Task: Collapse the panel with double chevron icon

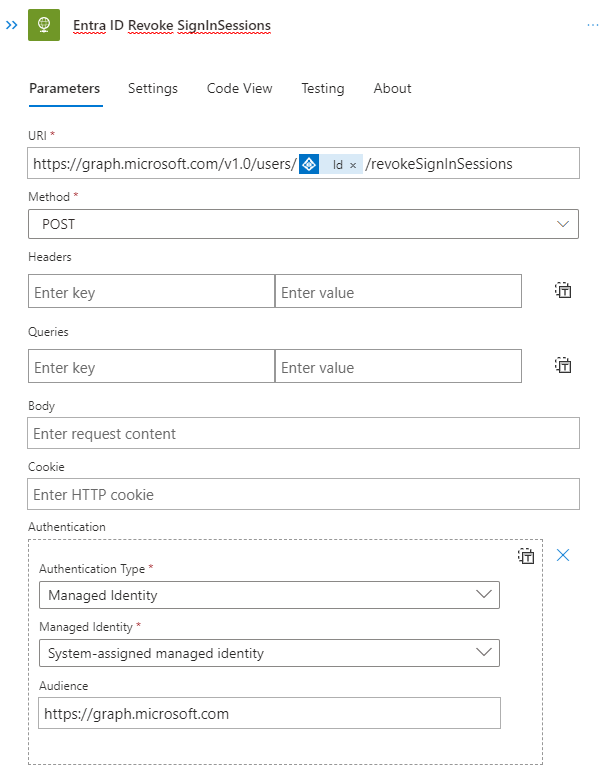Action: coord(11,25)
